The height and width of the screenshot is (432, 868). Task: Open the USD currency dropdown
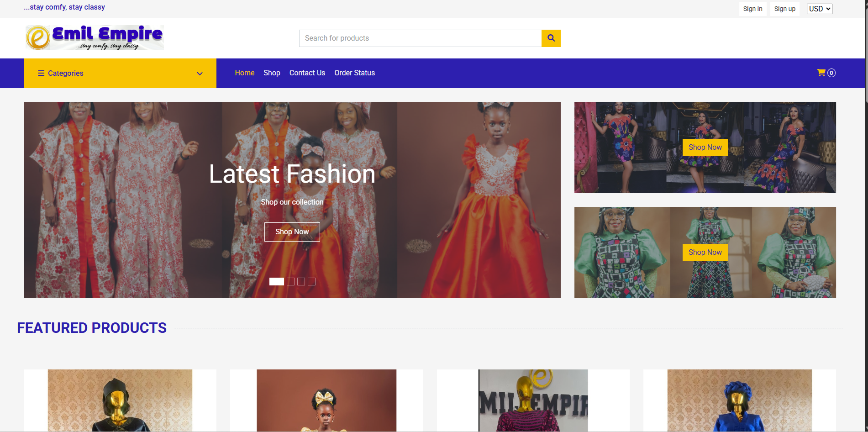click(819, 9)
